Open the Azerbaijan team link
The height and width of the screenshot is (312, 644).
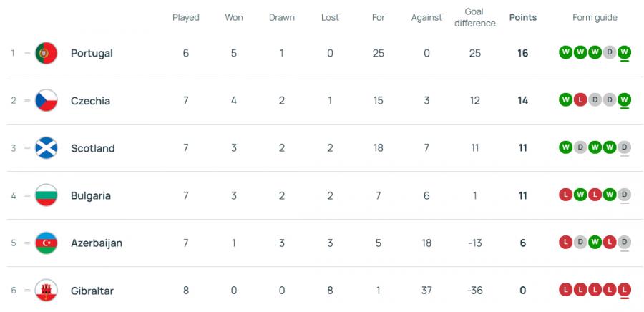click(97, 243)
